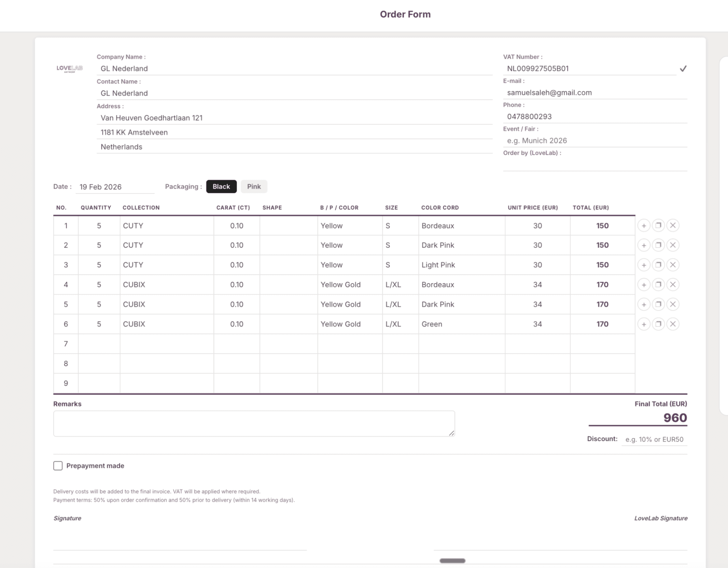The width and height of the screenshot is (728, 568).
Task: Duplicate the first CUTY Yellow Bordeaux row
Action: [659, 226]
